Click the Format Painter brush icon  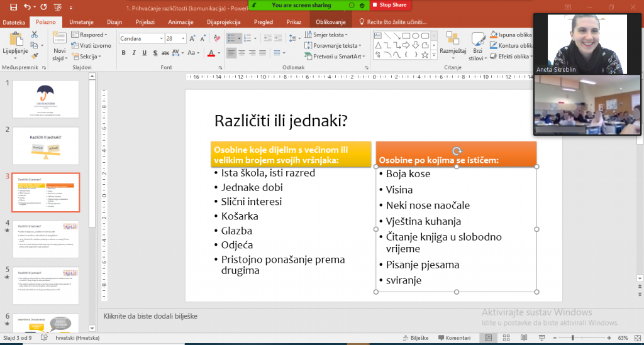(35, 56)
